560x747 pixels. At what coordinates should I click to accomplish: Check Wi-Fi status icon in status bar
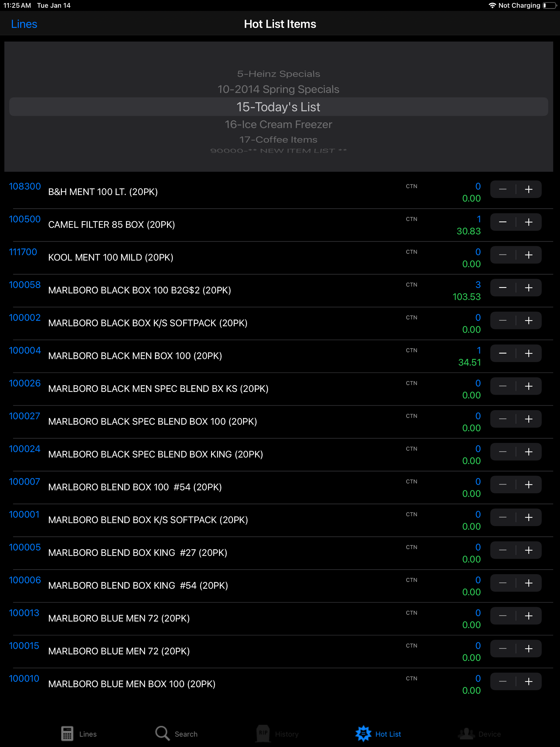[492, 5]
